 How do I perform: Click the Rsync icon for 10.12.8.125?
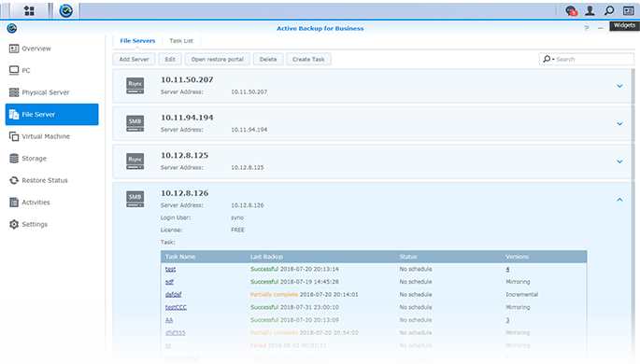point(135,161)
